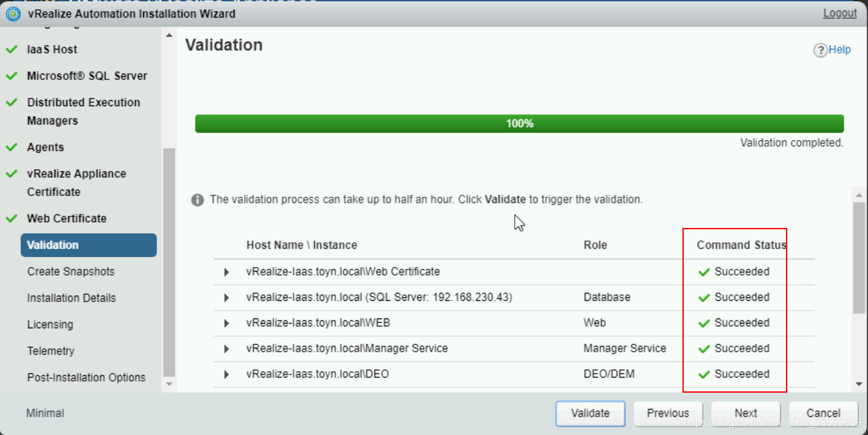Click success checkmark in Manager Service row

tap(704, 349)
